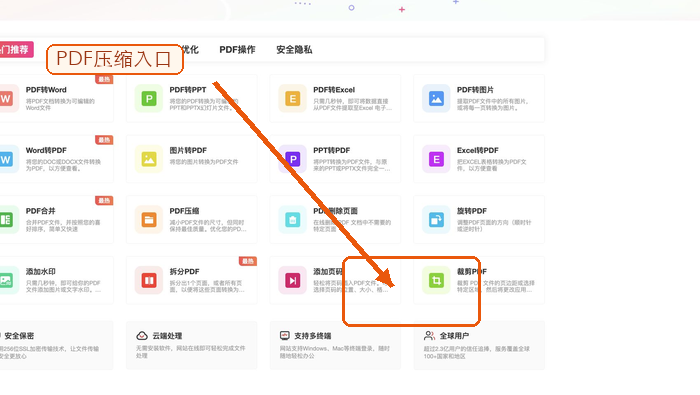Switch to the 安全隐私 tab
This screenshot has width=700, height=395.
pyautogui.click(x=294, y=50)
